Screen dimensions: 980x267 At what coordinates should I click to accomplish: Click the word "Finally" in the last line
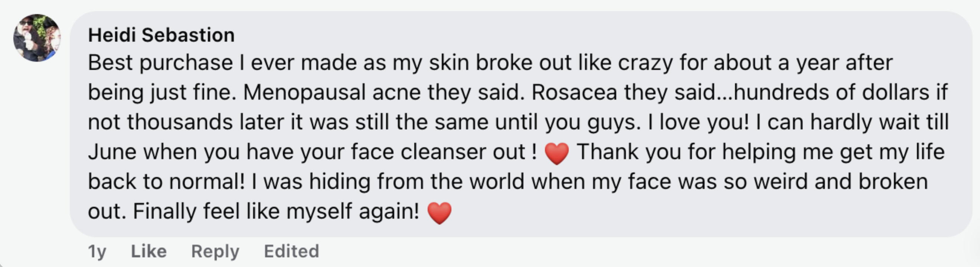click(x=164, y=211)
